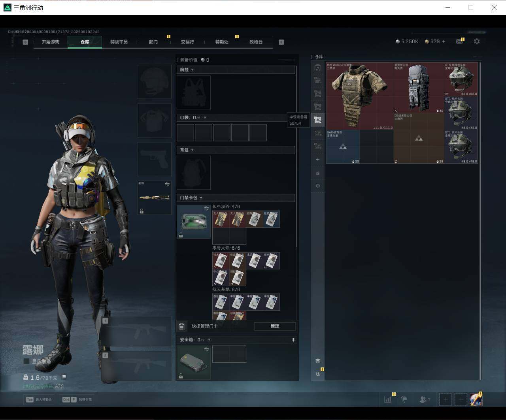Click the empty helmet equipment slot
506x420 pixels.
pyautogui.click(x=155, y=82)
